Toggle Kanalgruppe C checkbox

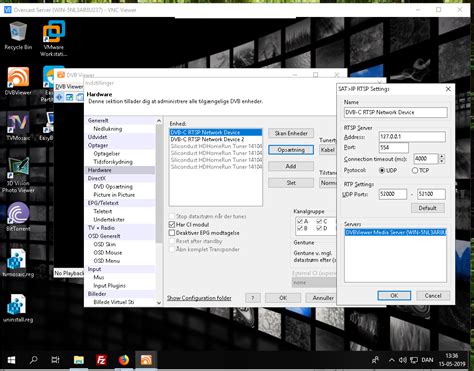(x=319, y=221)
